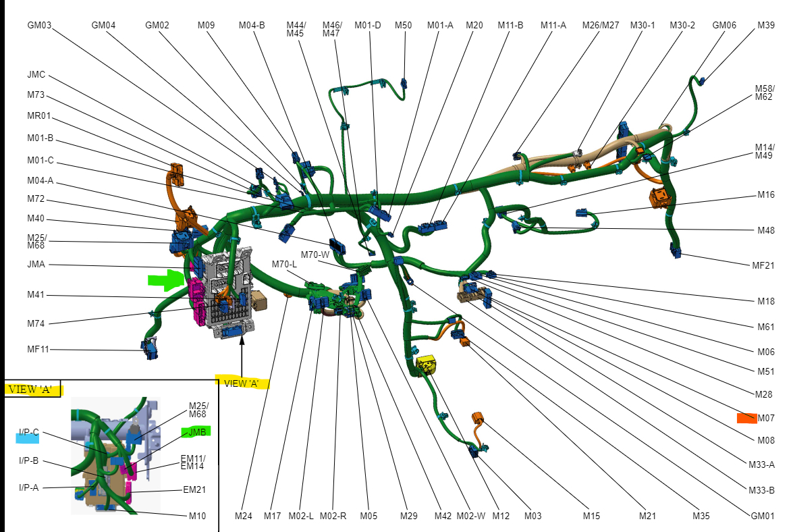Screen dimensions: 791x532
Task: Click the M46/M47 label
Action: [x=332, y=29]
